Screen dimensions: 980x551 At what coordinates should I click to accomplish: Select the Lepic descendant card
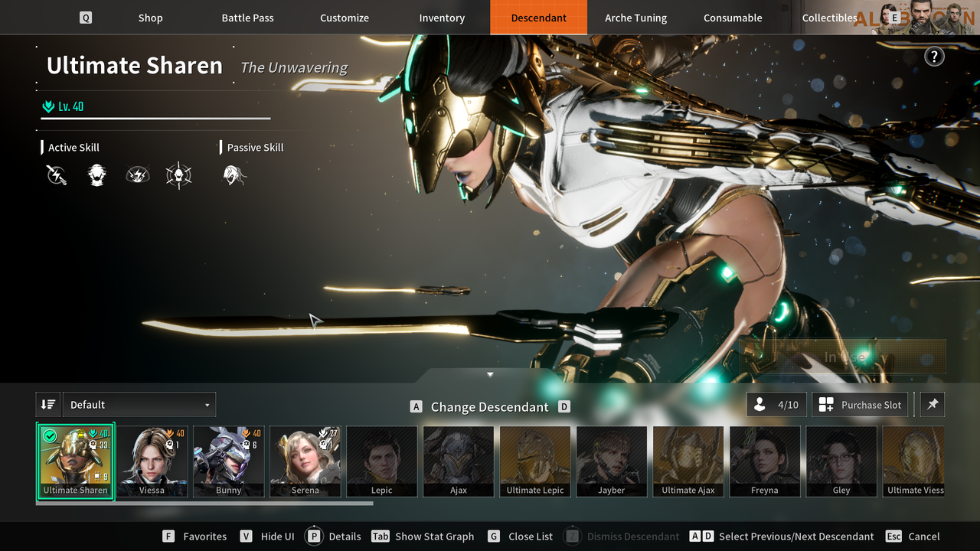[382, 461]
